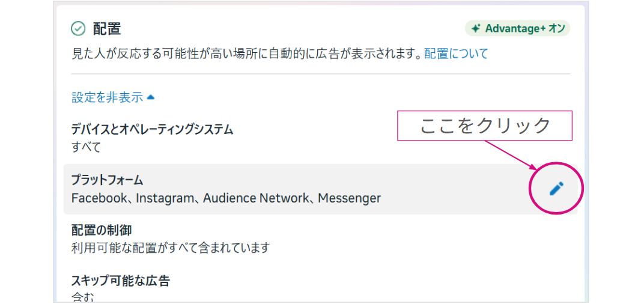Click the sparkle icon in Advantage+ badge
The height and width of the screenshot is (304, 644).
coord(476,28)
